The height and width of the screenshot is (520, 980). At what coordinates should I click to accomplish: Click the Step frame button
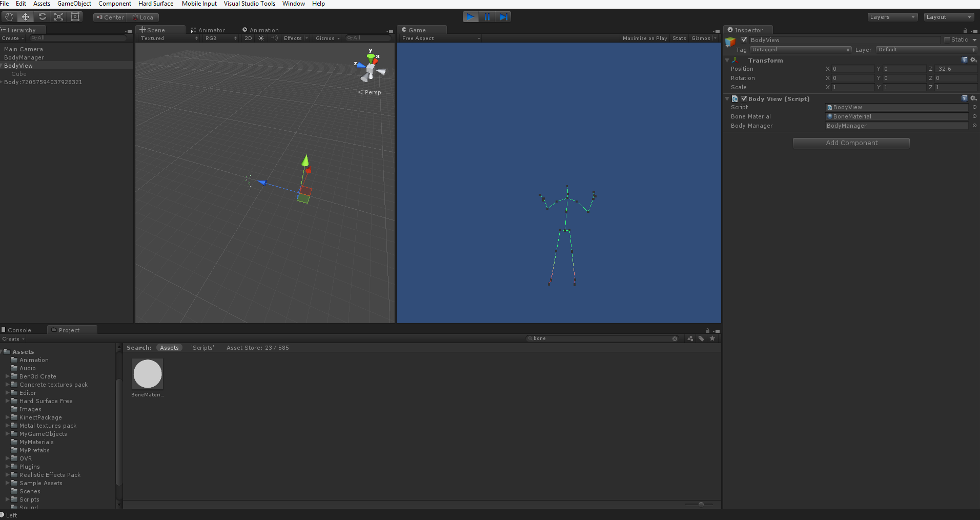point(503,17)
